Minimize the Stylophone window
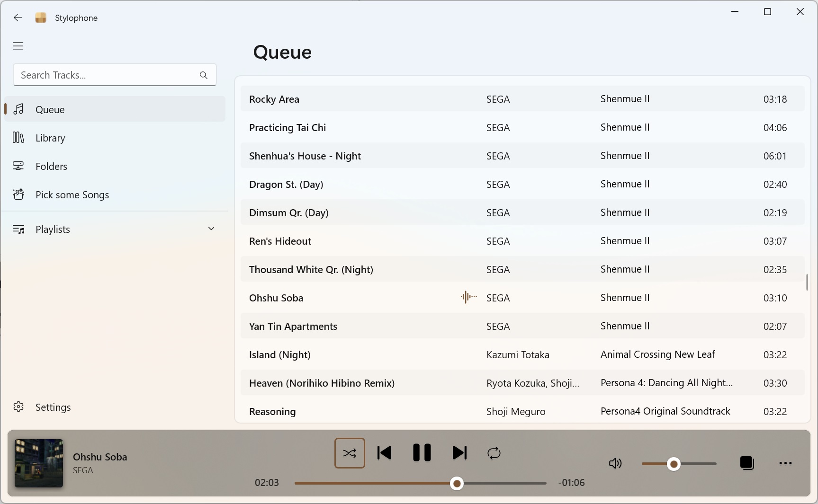This screenshot has height=504, width=818. tap(735, 12)
